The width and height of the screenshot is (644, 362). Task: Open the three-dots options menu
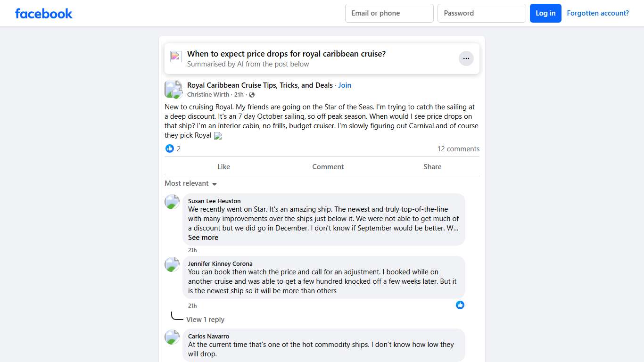click(x=466, y=58)
